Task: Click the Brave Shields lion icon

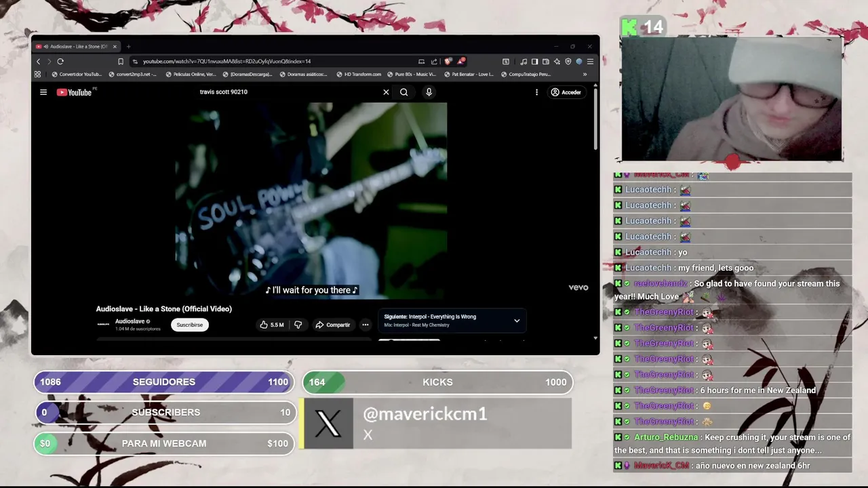Action: 448,61
